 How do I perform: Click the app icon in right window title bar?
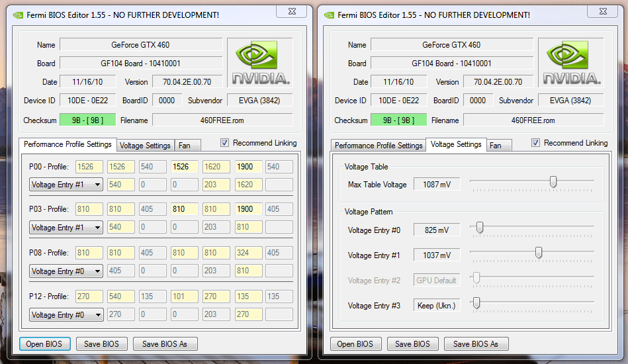[329, 15]
